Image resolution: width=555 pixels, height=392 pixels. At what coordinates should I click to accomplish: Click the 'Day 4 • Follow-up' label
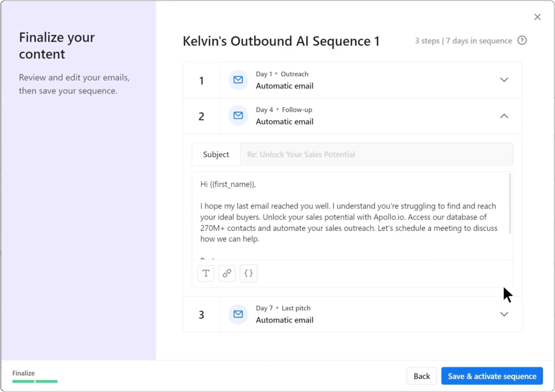(284, 110)
